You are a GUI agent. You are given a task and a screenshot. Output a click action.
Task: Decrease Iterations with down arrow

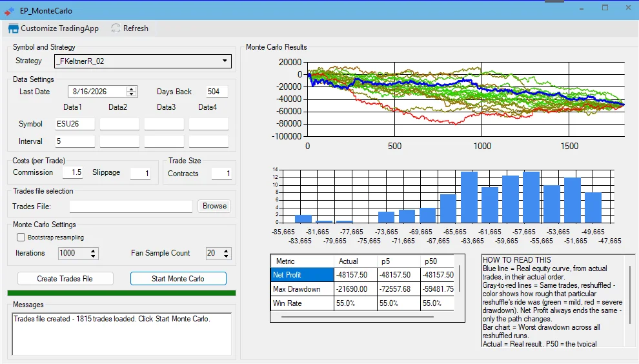[x=94, y=256]
